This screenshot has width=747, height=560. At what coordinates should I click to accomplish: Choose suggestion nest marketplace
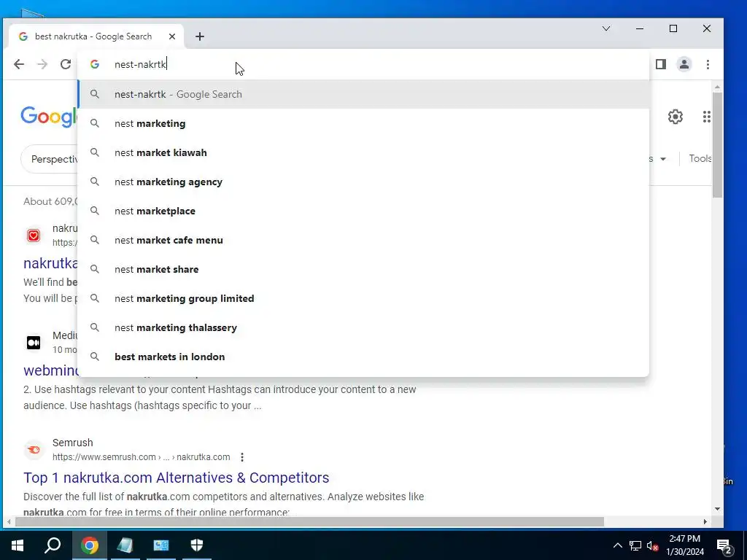tap(363, 211)
